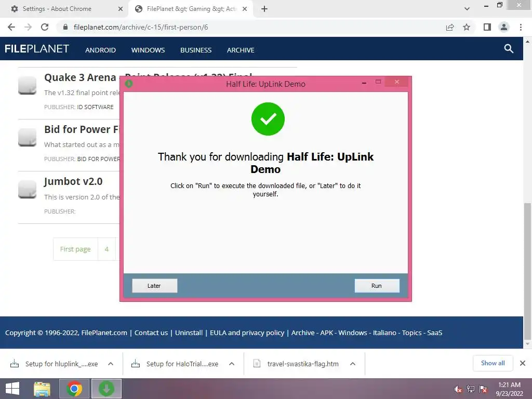
Task: Click the green icon in dialog title bar
Action: (x=129, y=84)
